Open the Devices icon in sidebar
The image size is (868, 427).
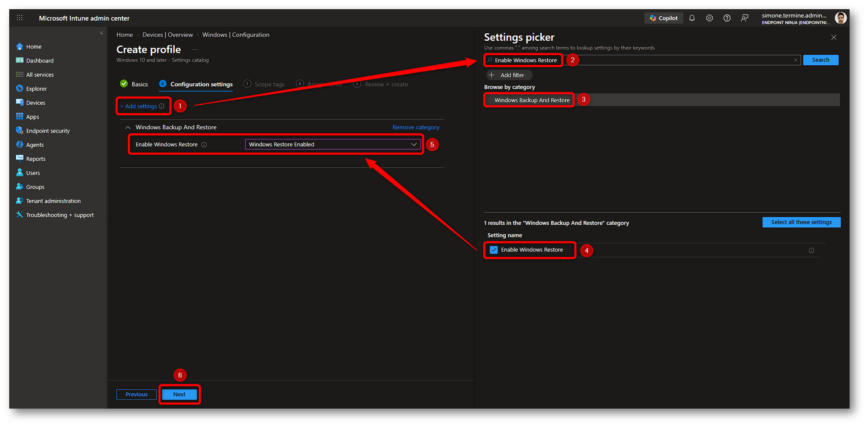(20, 102)
